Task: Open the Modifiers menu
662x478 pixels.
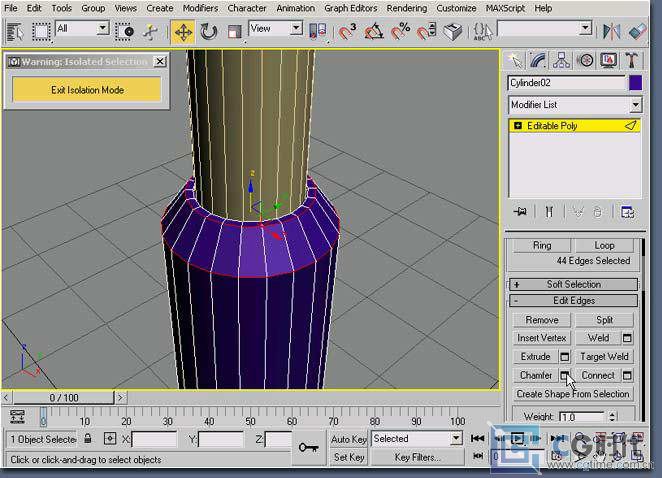Action: tap(200, 8)
